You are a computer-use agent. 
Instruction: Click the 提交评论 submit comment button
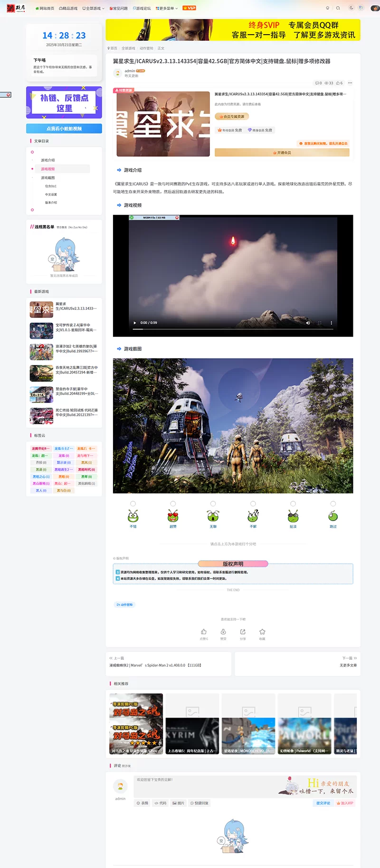pyautogui.click(x=323, y=803)
